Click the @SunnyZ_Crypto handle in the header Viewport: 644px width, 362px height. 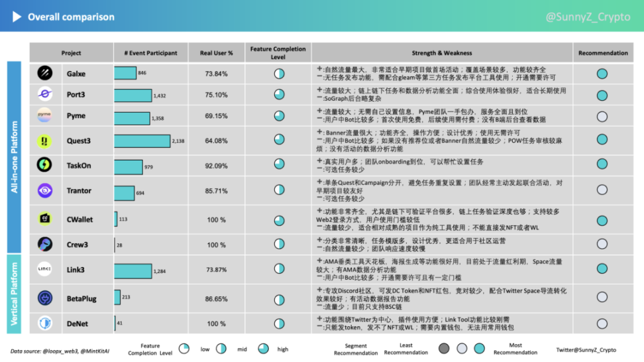point(588,17)
